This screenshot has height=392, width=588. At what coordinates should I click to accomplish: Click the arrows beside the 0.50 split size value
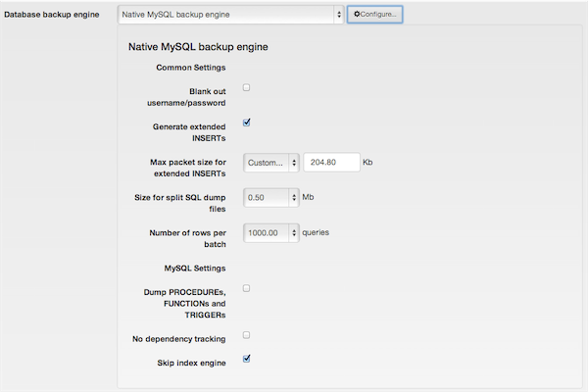(294, 198)
